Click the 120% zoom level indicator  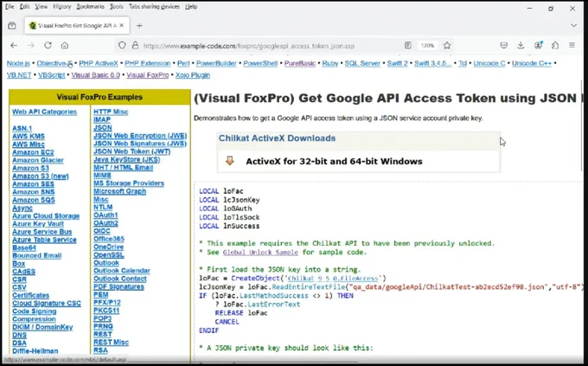(427, 45)
